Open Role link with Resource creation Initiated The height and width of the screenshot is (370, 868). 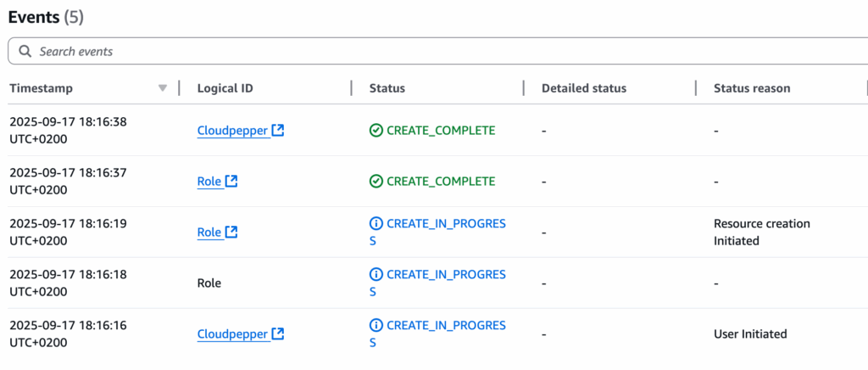pos(210,232)
